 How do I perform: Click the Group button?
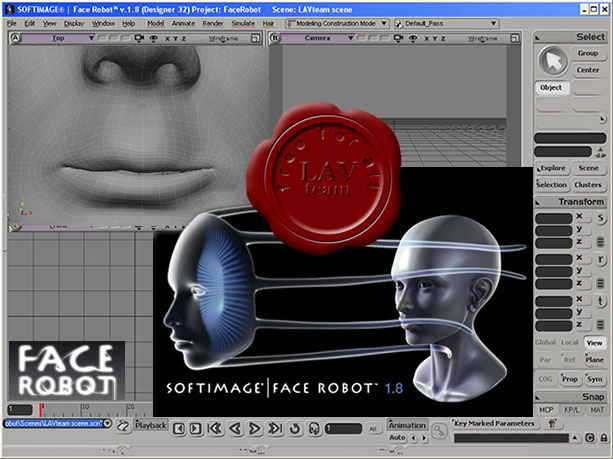click(x=588, y=53)
